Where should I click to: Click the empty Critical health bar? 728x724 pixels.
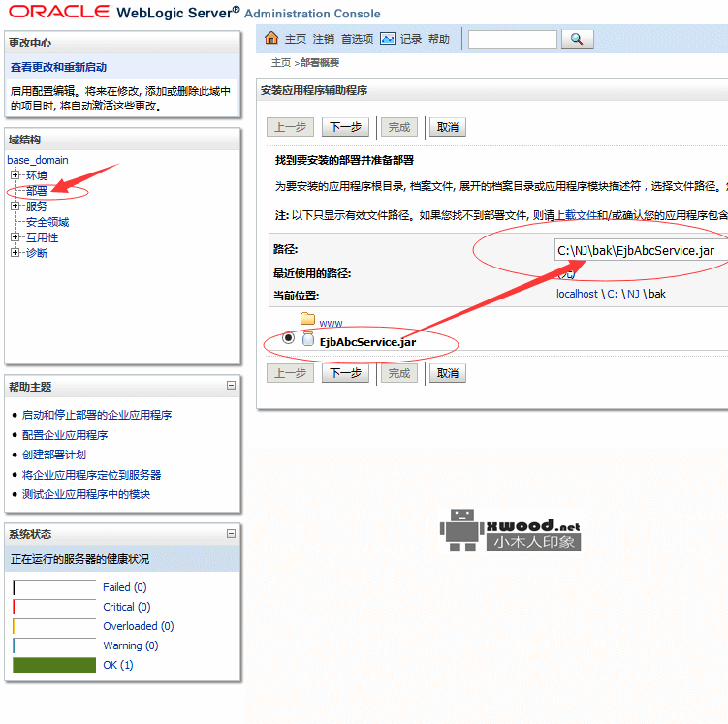click(54, 607)
